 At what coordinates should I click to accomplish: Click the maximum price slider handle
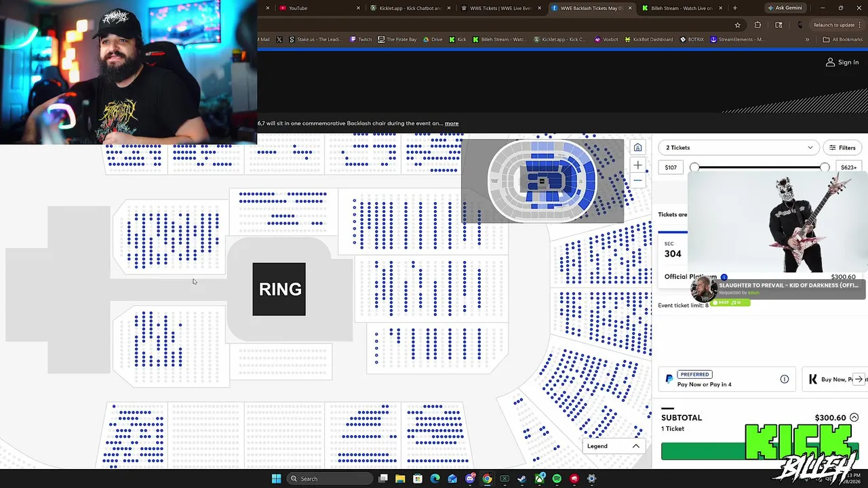825,167
